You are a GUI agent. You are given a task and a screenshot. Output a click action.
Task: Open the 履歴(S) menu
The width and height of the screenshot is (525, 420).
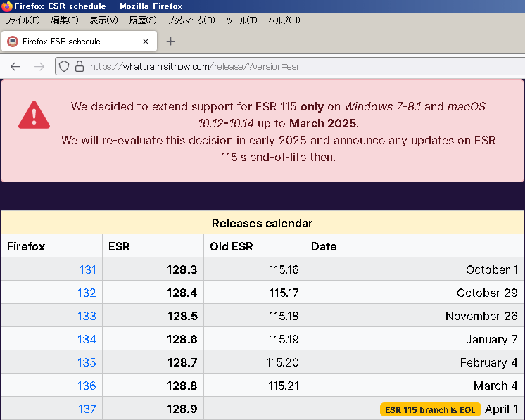click(143, 20)
